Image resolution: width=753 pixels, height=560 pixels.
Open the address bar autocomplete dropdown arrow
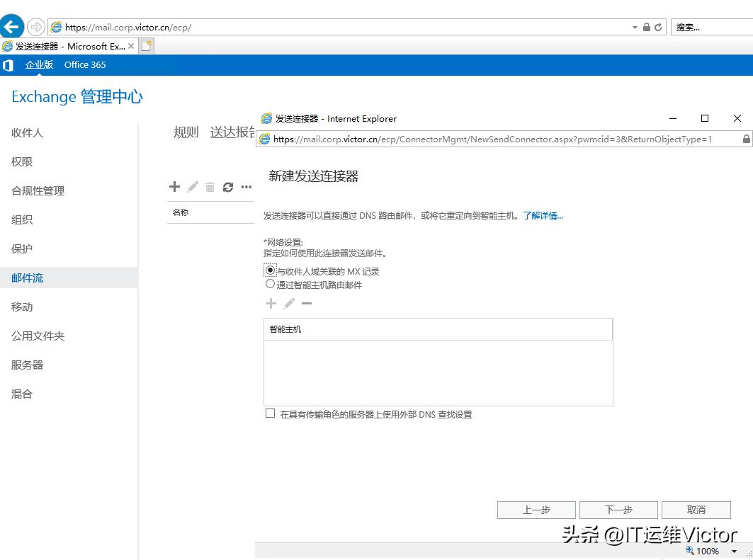pos(635,26)
